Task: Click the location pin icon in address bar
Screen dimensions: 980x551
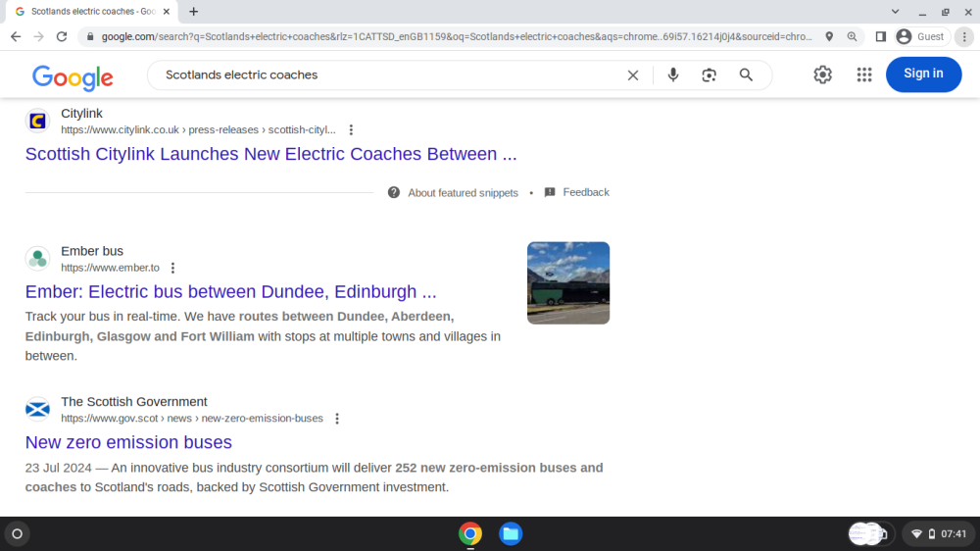Action: (829, 37)
